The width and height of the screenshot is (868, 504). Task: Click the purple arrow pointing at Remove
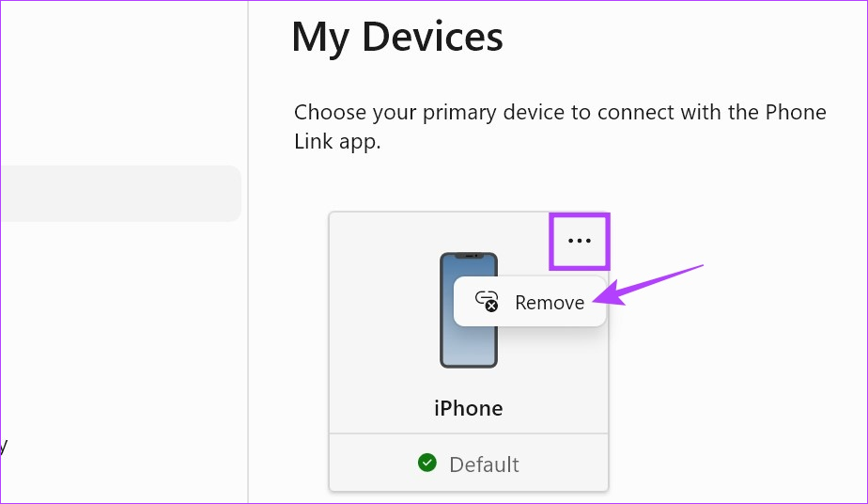tap(647, 285)
